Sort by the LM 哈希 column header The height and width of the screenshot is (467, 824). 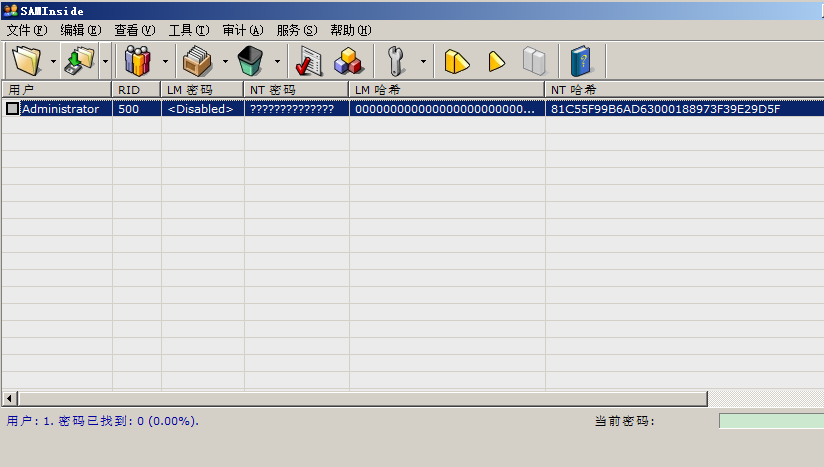[x=447, y=90]
